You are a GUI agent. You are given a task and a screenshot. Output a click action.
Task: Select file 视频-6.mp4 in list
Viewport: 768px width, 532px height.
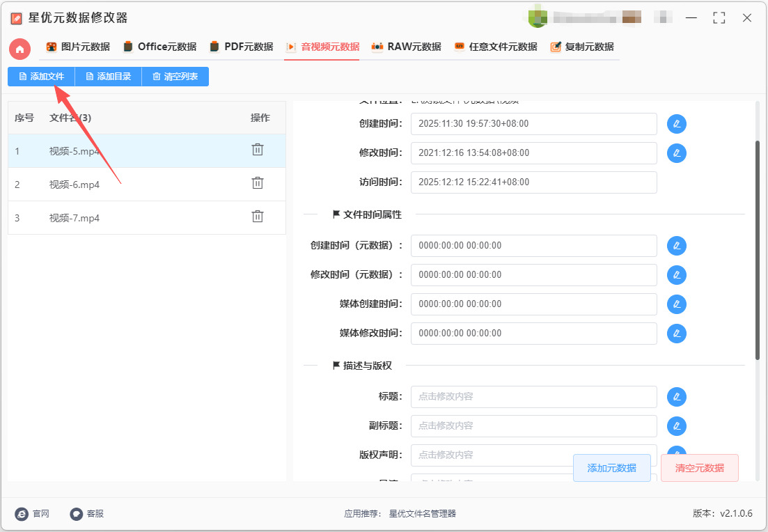(x=147, y=185)
